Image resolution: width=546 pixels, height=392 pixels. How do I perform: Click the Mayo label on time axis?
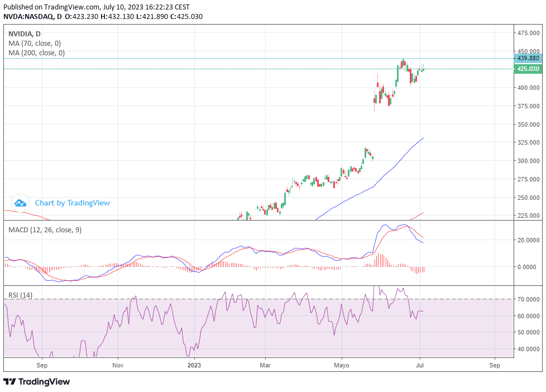coord(341,365)
